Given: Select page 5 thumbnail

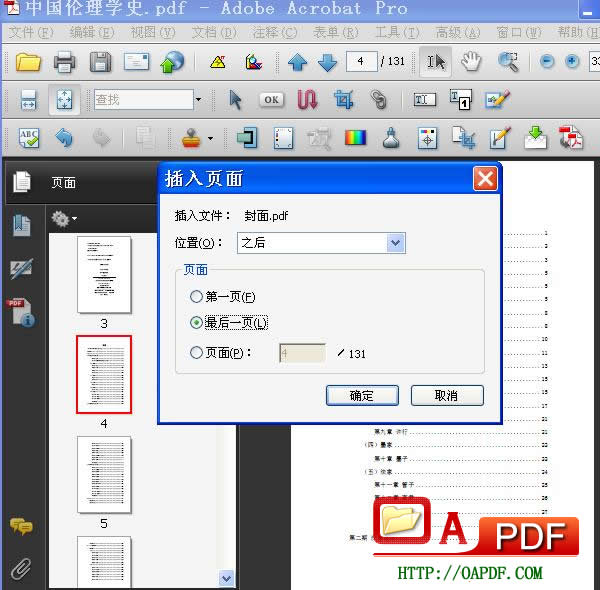Looking at the screenshot, I should 104,474.
